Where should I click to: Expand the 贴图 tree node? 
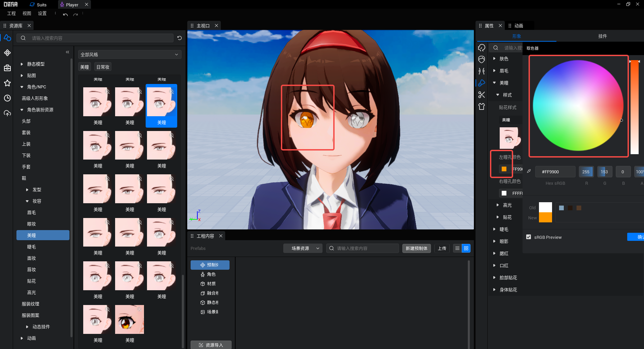pyautogui.click(x=22, y=75)
